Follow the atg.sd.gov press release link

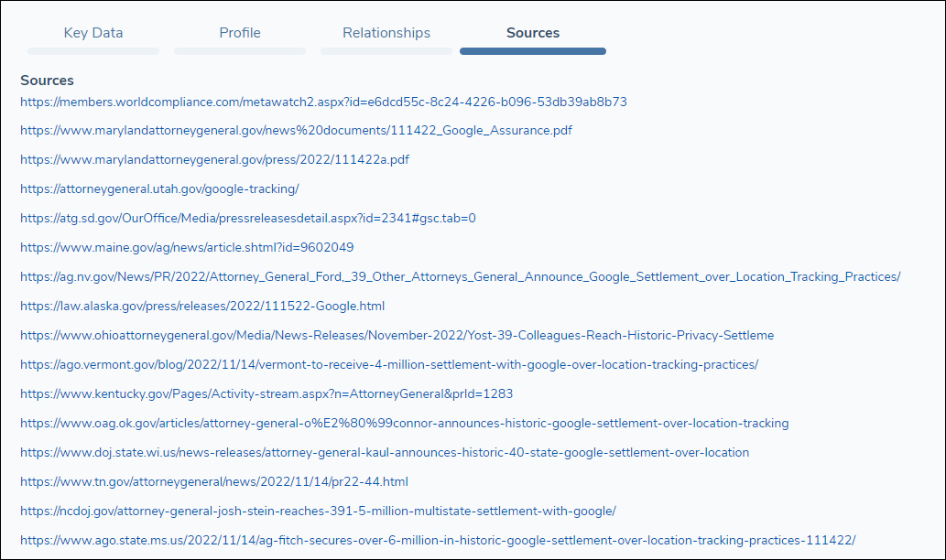(x=248, y=219)
